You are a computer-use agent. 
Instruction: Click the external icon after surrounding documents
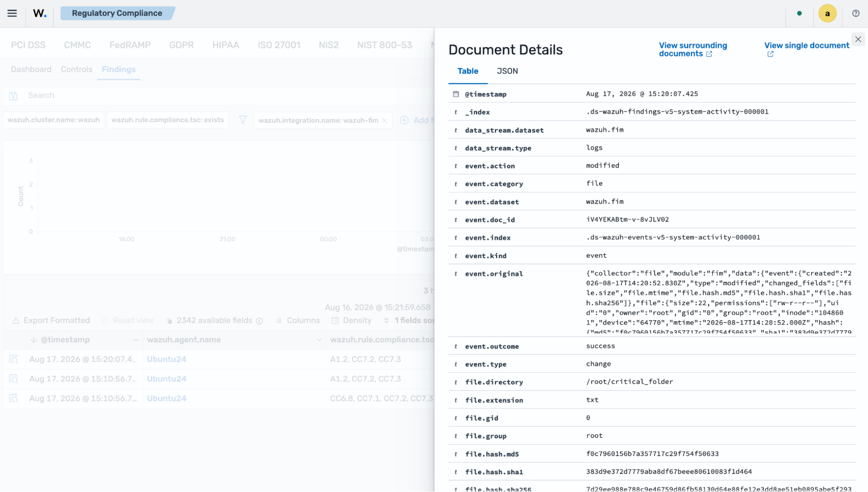(709, 54)
